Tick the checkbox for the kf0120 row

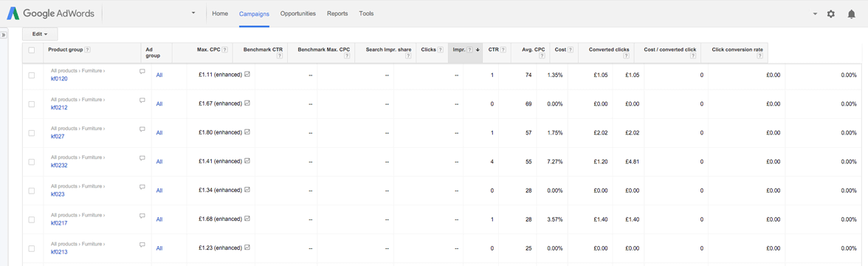32,75
